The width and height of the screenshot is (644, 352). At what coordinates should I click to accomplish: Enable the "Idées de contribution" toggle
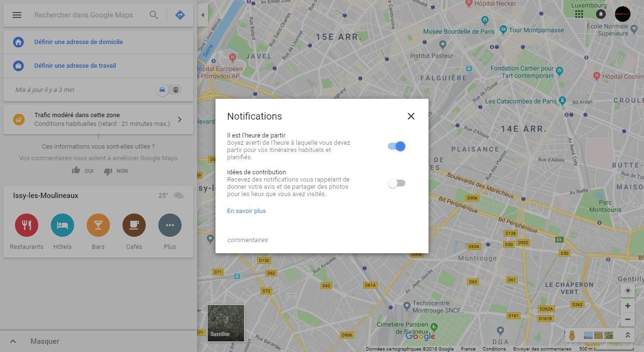[397, 183]
